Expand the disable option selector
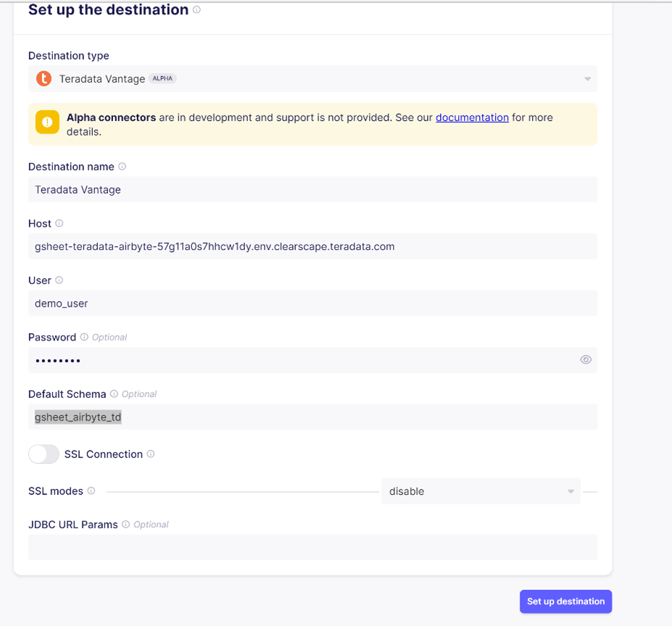Screen dimensions: 672x626 click(x=570, y=491)
